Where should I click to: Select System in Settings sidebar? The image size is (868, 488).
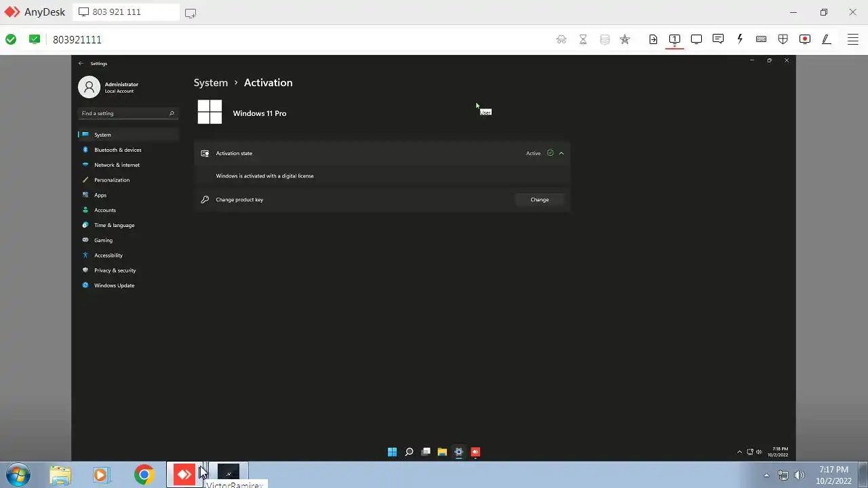click(128, 134)
